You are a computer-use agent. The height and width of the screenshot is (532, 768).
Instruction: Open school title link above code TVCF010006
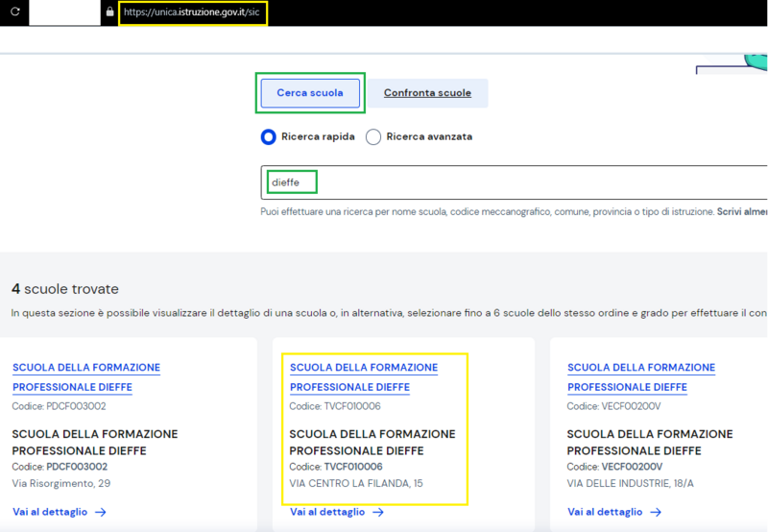click(x=363, y=377)
